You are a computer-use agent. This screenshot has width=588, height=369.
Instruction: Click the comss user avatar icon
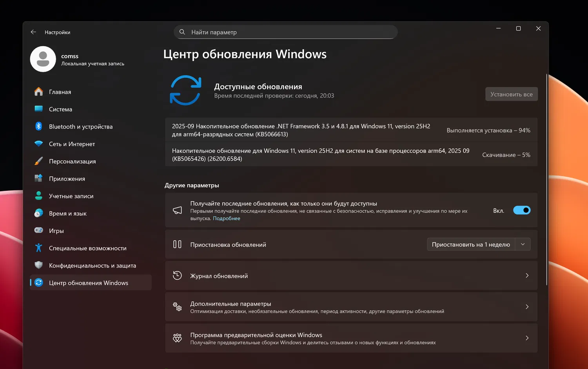click(x=43, y=59)
